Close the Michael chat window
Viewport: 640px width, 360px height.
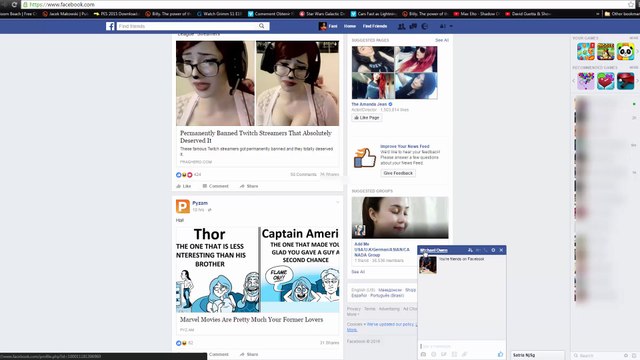point(501,250)
